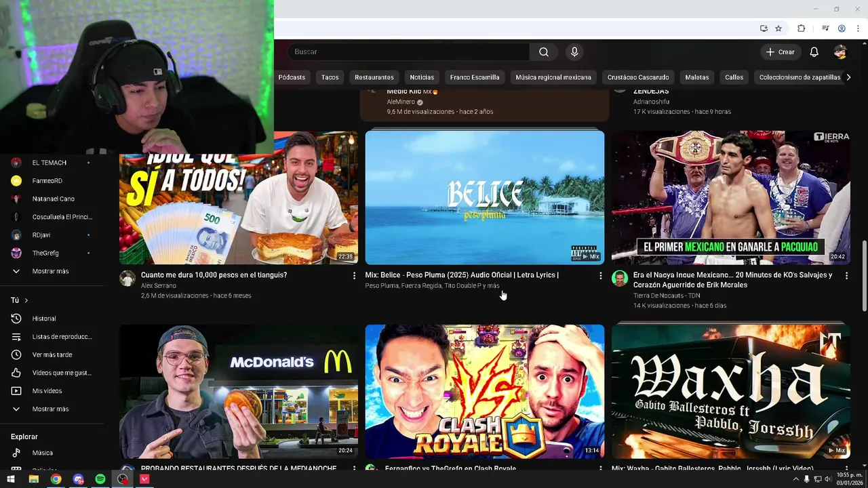Click the Buscar search field
The height and width of the screenshot is (488, 868).
click(x=408, y=52)
